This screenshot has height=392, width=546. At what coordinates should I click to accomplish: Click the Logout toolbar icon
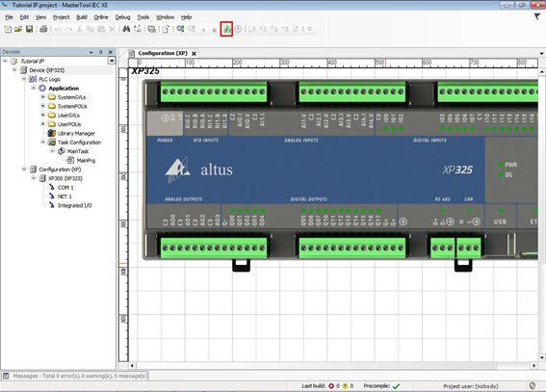point(192,29)
